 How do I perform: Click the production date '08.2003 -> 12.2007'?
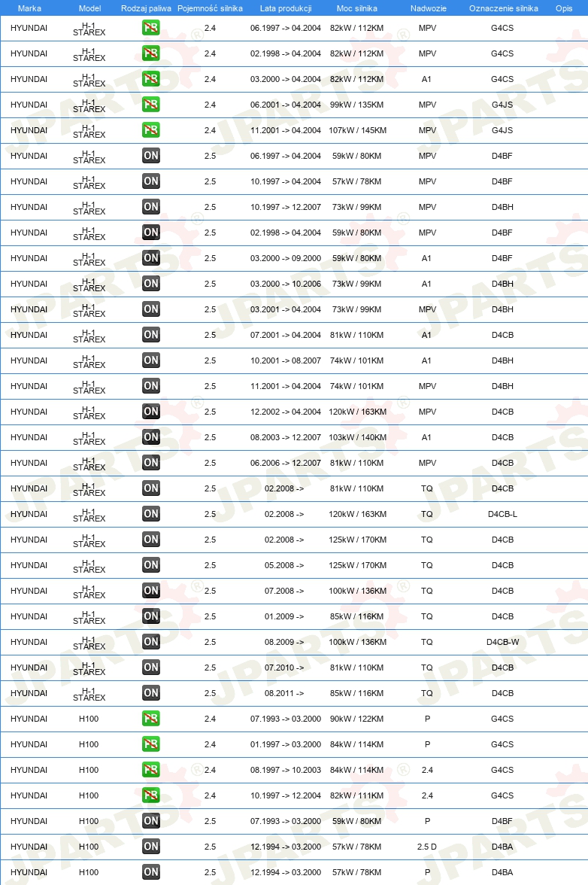pyautogui.click(x=286, y=437)
